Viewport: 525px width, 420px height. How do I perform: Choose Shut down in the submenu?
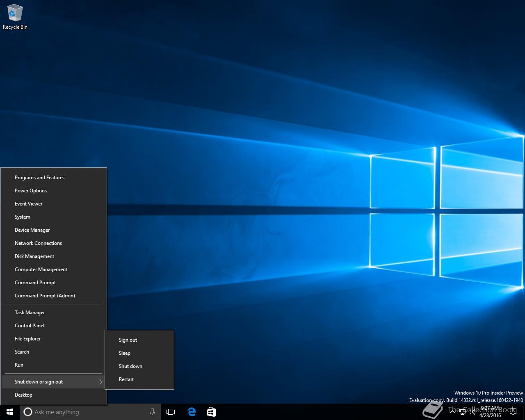tap(139, 366)
